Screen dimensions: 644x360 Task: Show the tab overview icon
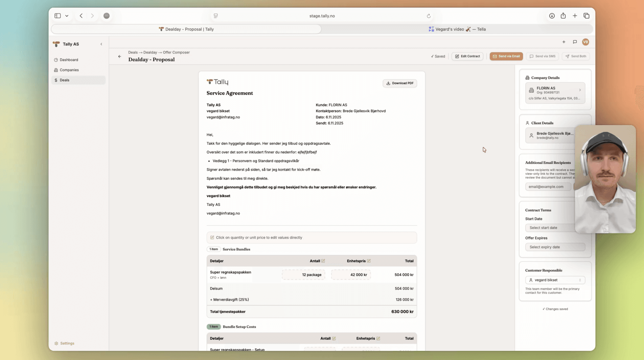[586, 16]
